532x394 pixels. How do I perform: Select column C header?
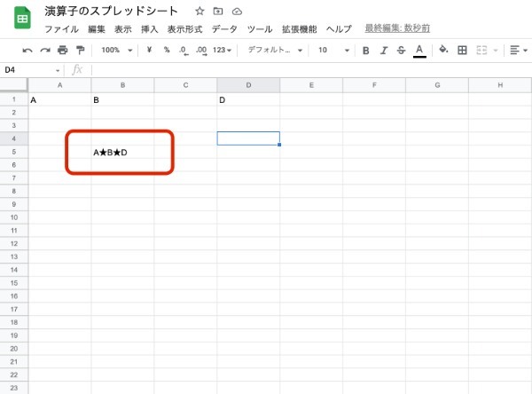pyautogui.click(x=185, y=85)
